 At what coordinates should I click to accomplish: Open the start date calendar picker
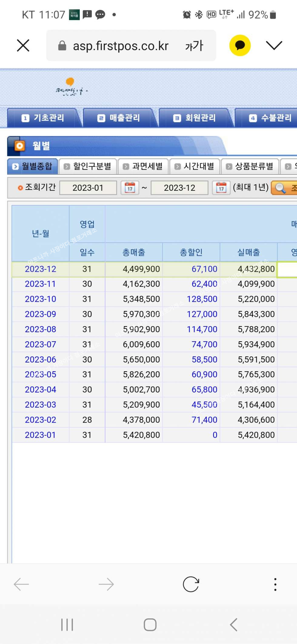coord(130,188)
